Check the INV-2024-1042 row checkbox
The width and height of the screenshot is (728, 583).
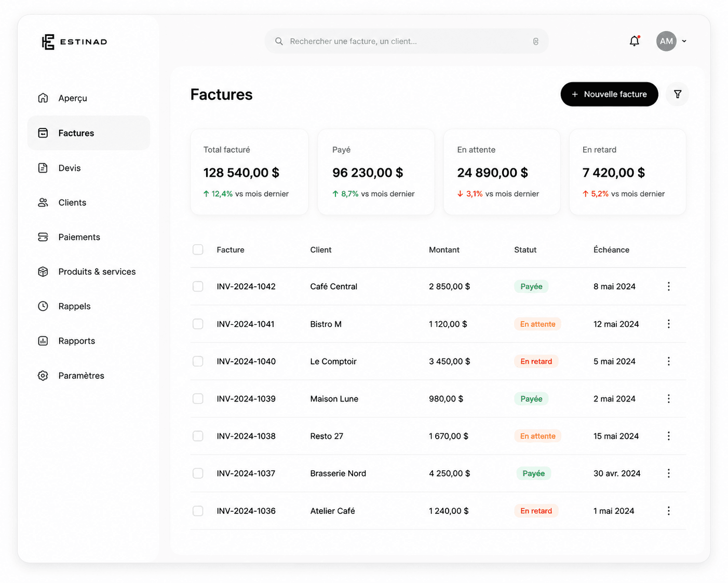pos(198,286)
